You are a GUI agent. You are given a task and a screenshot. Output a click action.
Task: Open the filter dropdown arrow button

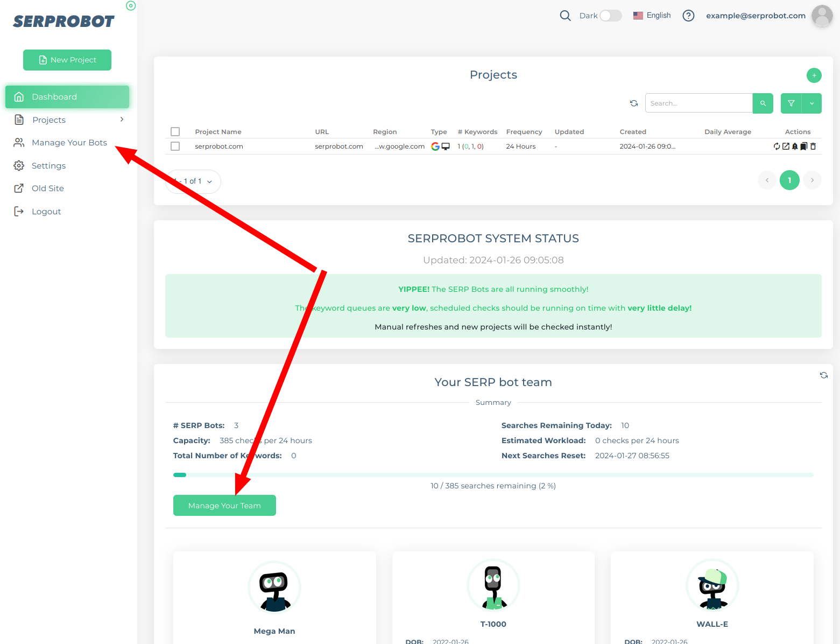[x=812, y=103]
